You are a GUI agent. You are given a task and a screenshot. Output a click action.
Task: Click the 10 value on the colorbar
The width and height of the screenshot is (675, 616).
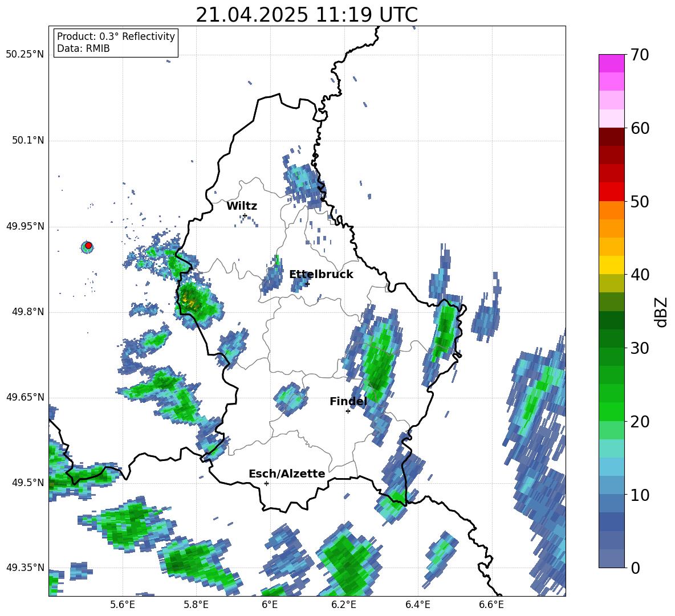640,495
